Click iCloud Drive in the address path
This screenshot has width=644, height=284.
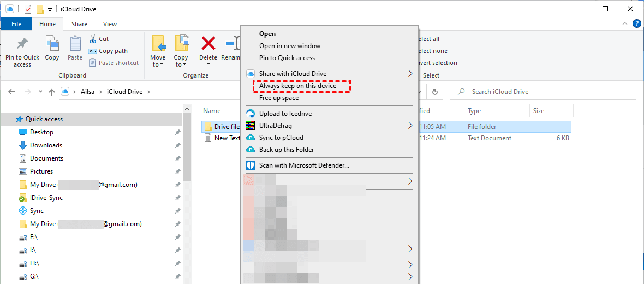point(125,92)
